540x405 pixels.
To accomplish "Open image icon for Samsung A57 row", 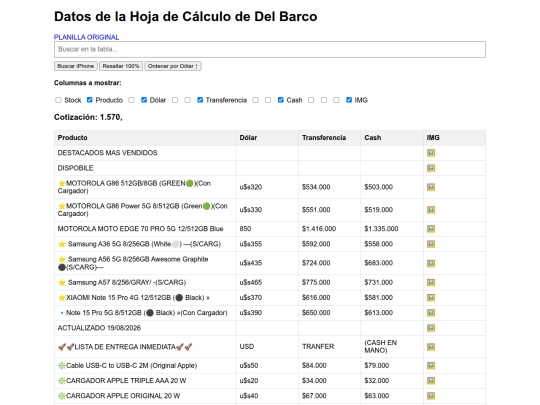I will 431,282.
